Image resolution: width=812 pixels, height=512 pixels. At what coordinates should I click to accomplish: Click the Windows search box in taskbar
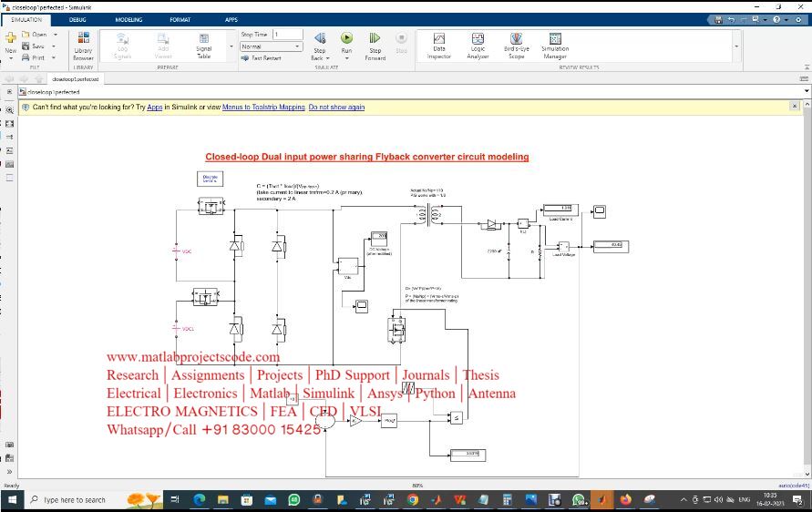(73, 500)
